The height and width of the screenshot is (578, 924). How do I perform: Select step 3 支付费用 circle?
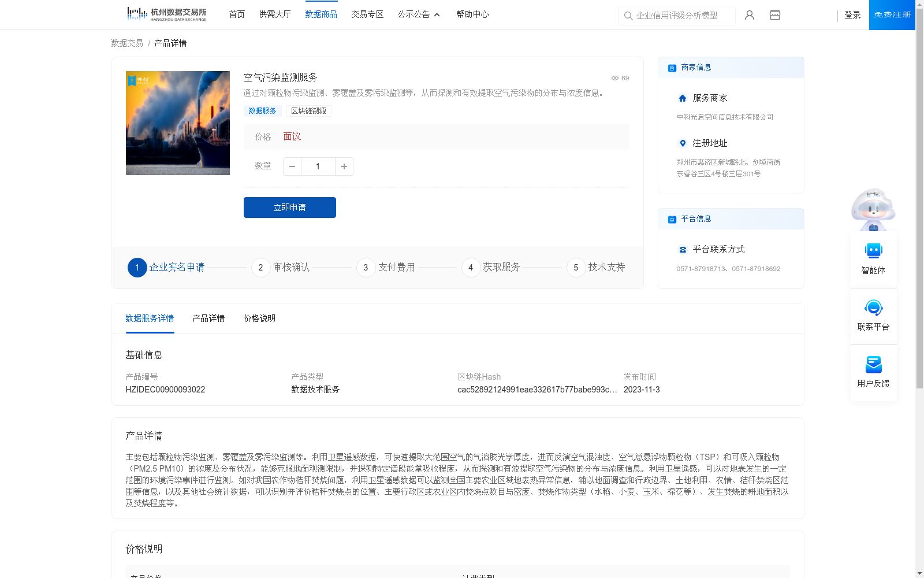(366, 268)
